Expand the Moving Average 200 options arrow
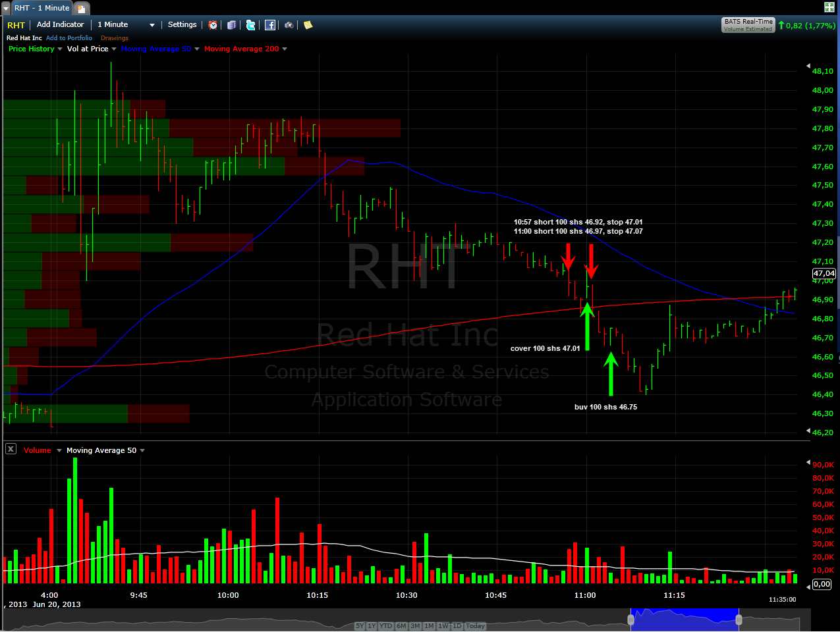Screen dimensions: 840x632 (285, 49)
